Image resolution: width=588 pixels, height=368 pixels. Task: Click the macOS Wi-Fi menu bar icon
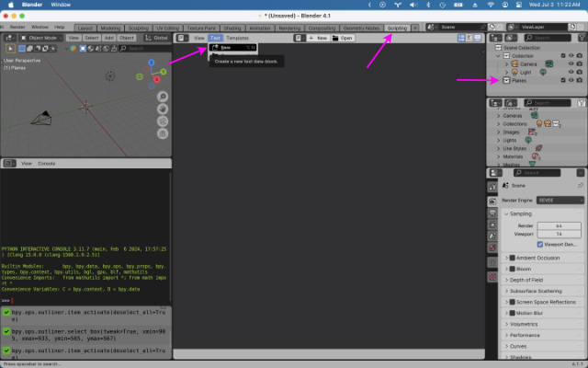click(x=491, y=5)
